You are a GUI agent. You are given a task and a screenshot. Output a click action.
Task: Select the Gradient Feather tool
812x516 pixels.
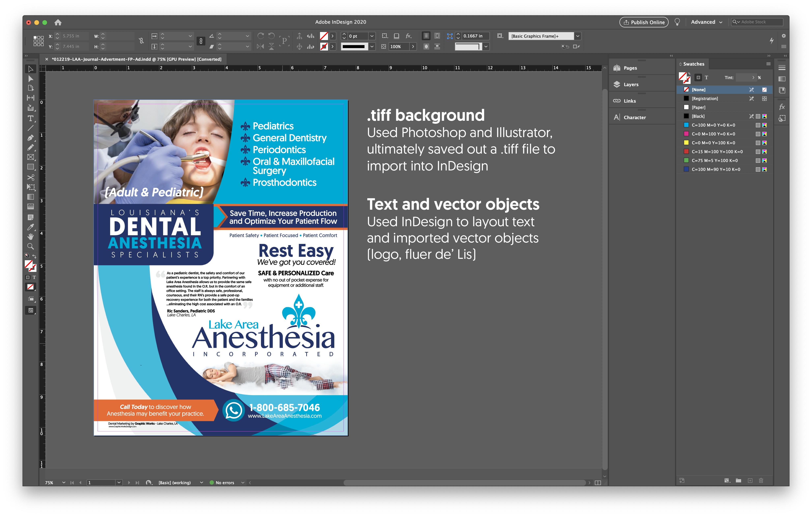(x=31, y=207)
